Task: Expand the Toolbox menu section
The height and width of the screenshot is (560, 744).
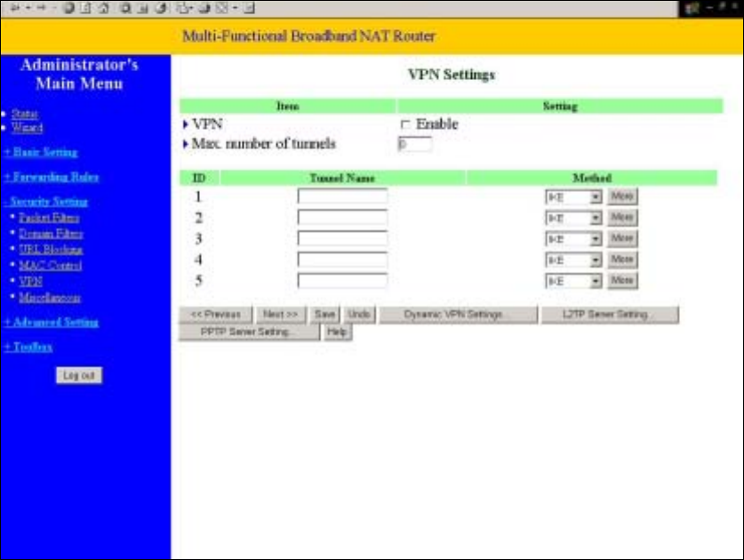Action: coord(28,347)
